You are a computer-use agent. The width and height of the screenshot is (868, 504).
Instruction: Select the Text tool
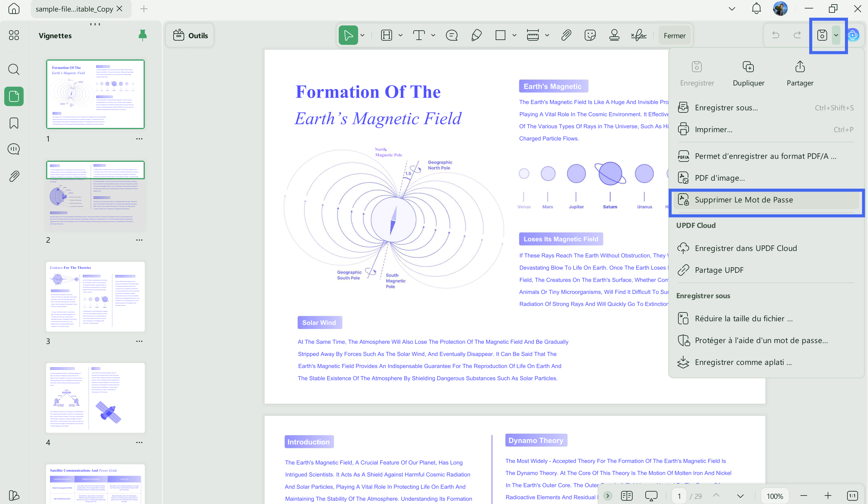[x=419, y=35]
